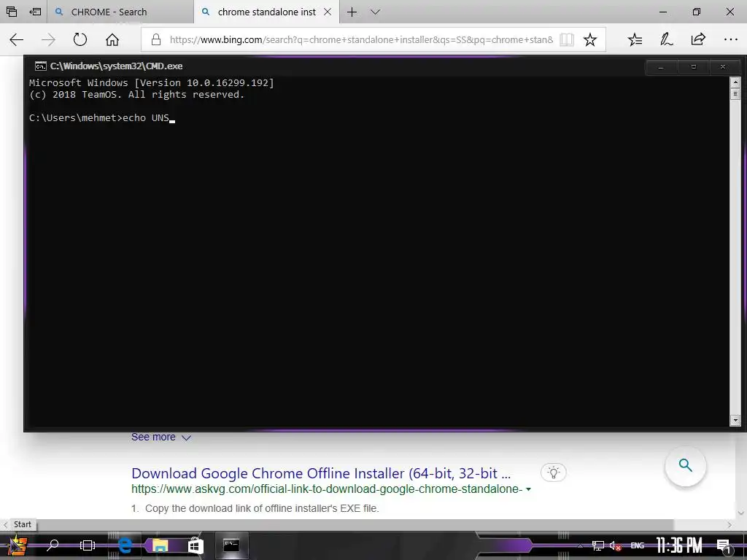Image resolution: width=747 pixels, height=560 pixels.
Task: Click the muted volume tray icon
Action: 615,545
